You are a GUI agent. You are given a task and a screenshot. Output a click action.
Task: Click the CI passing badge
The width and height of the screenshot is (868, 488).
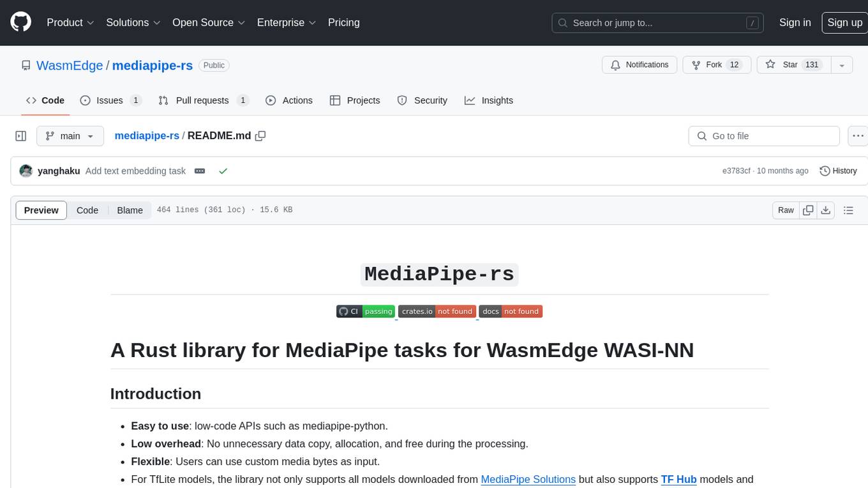coord(366,312)
